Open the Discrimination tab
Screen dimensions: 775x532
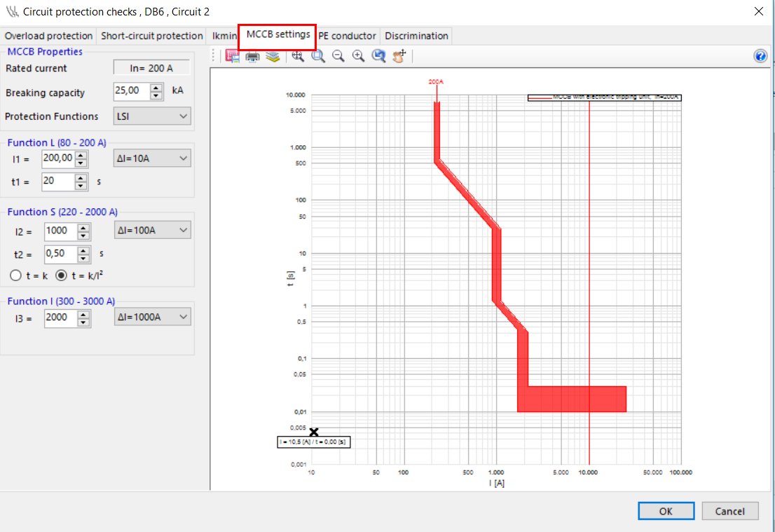pyautogui.click(x=416, y=36)
